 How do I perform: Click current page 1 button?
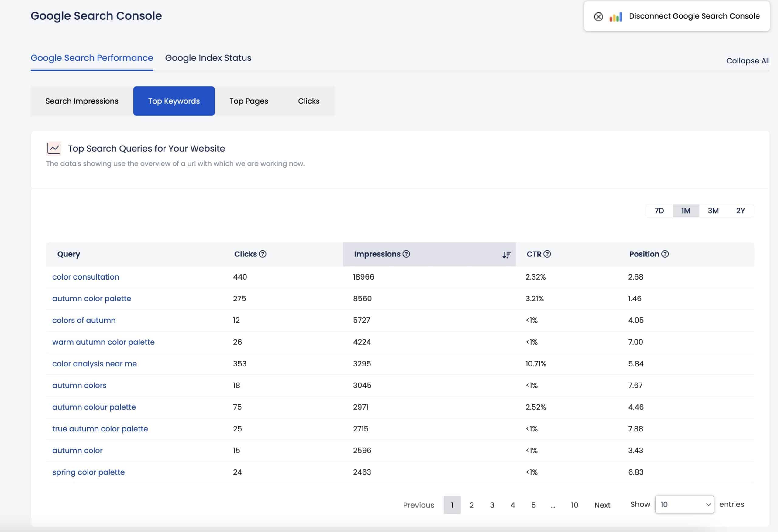pyautogui.click(x=452, y=505)
